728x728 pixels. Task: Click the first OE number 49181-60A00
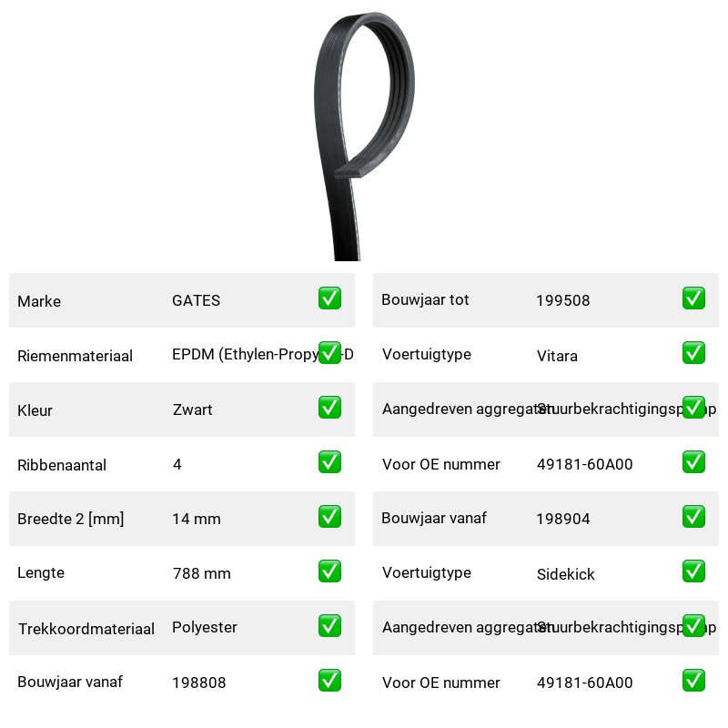[584, 464]
